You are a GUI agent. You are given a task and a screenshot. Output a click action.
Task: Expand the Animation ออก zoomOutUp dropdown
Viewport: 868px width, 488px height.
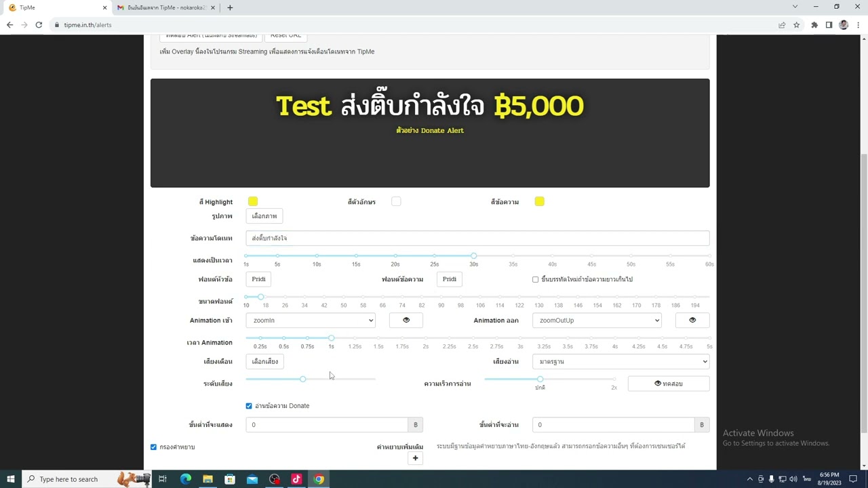tap(597, 321)
